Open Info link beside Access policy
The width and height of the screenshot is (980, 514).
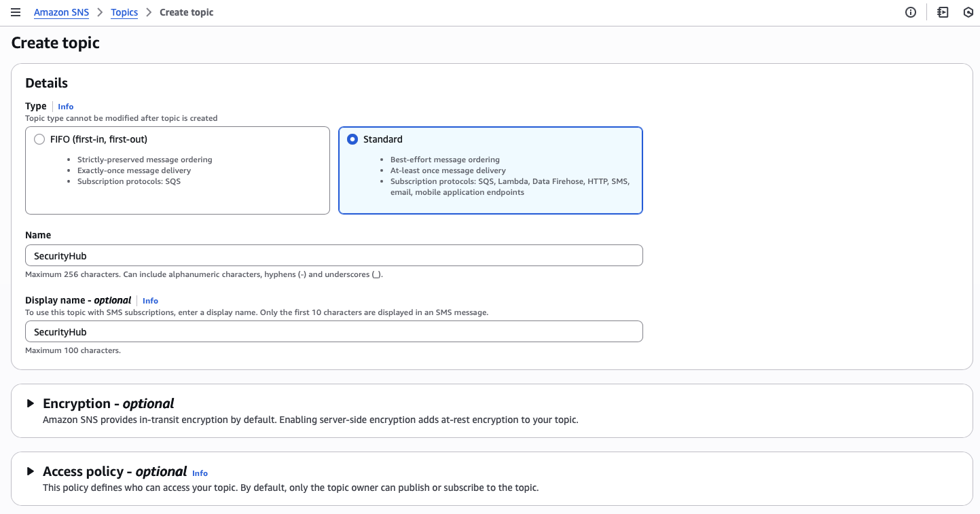(200, 473)
